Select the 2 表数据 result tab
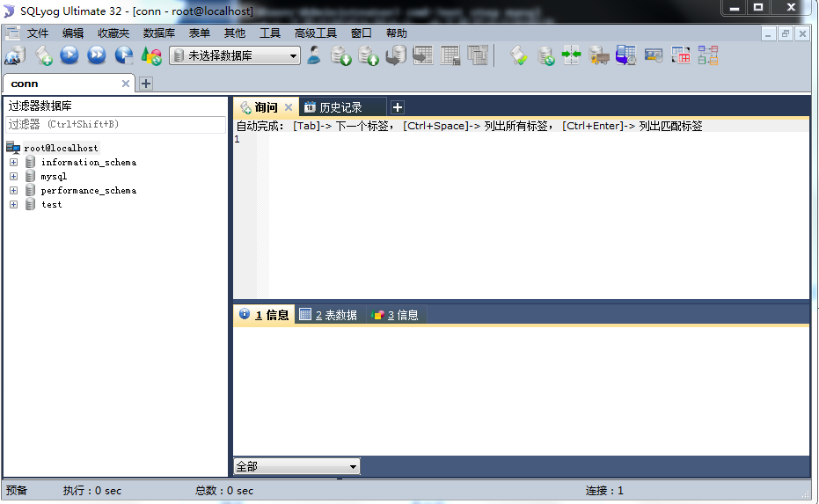 330,315
